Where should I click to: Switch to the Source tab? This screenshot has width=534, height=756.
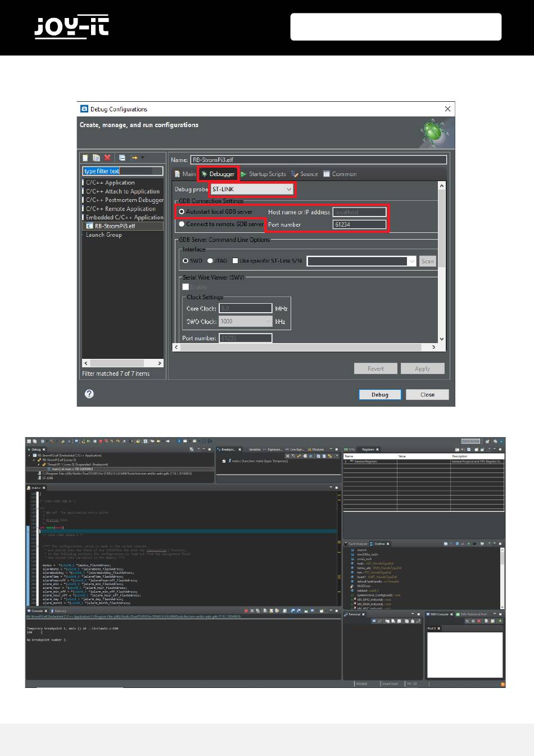coord(305,174)
